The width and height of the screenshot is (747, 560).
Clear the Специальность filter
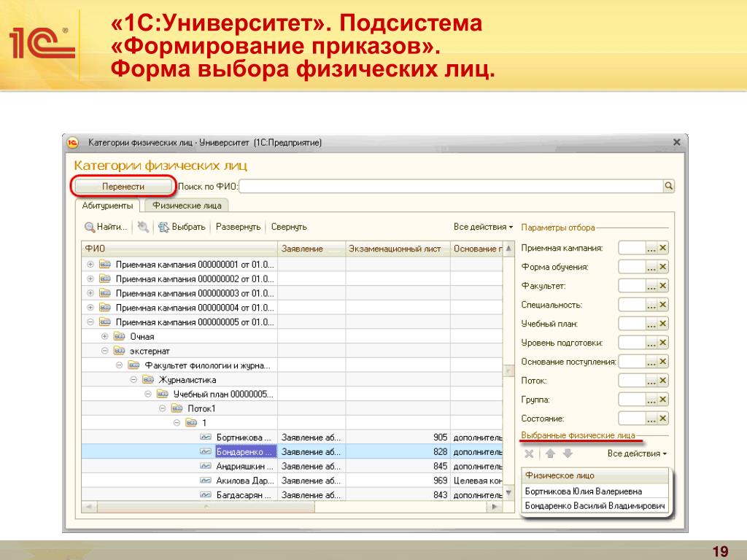coord(662,305)
